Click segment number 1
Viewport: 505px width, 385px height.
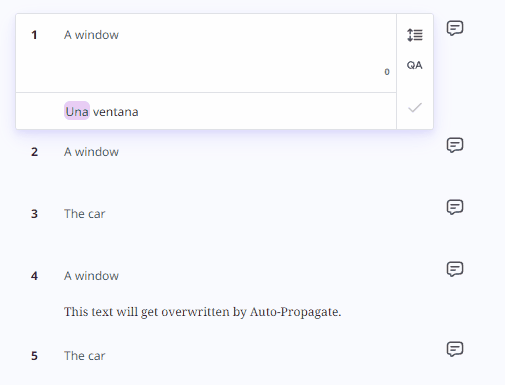pos(34,35)
